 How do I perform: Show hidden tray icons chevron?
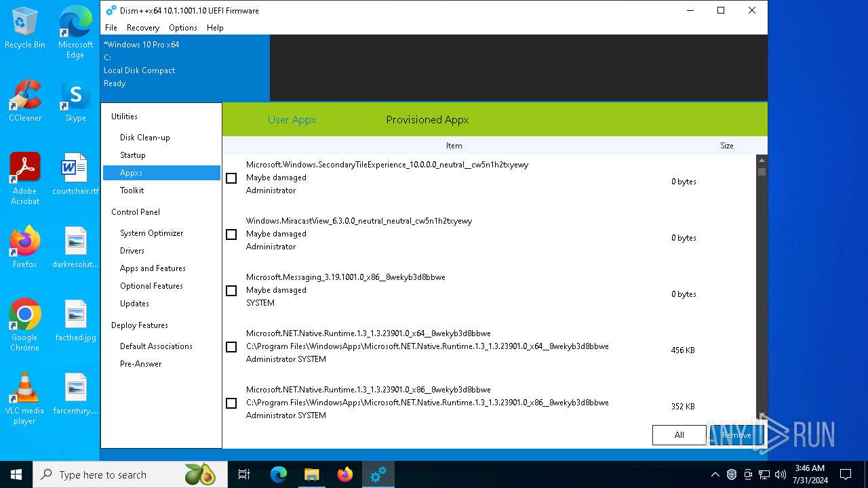pyautogui.click(x=715, y=474)
